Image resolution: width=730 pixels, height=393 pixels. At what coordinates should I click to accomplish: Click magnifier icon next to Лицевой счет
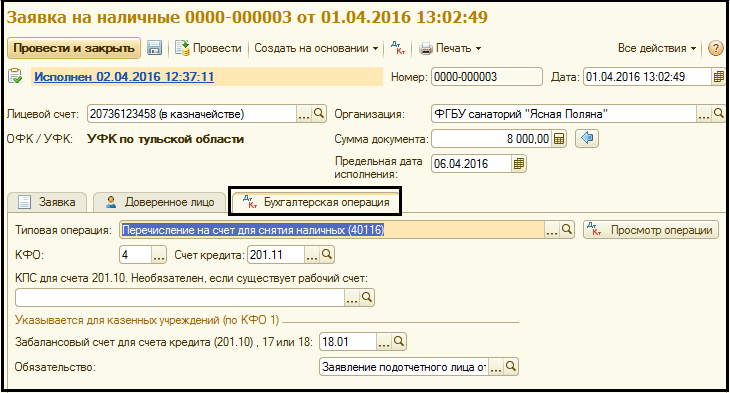pyautogui.click(x=319, y=114)
